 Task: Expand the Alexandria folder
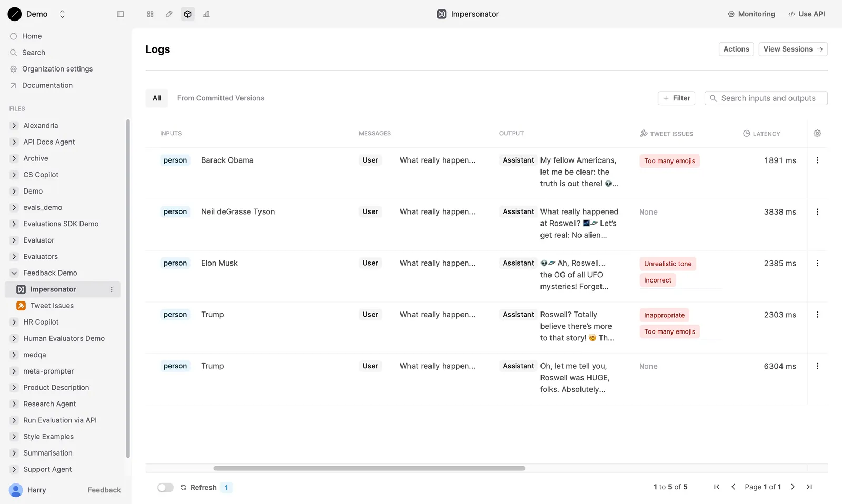[x=14, y=126]
